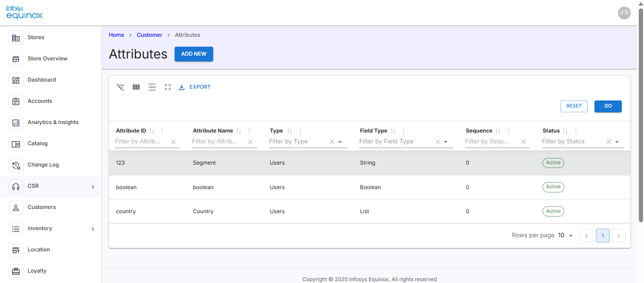Open the show/hide columns icon
Image resolution: width=644 pixels, height=283 pixels.
point(136,87)
